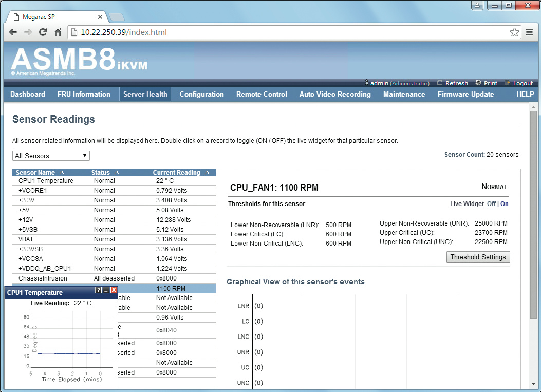The width and height of the screenshot is (541, 392).
Task: Select the VBAT sensor row
Action: [x=114, y=239]
